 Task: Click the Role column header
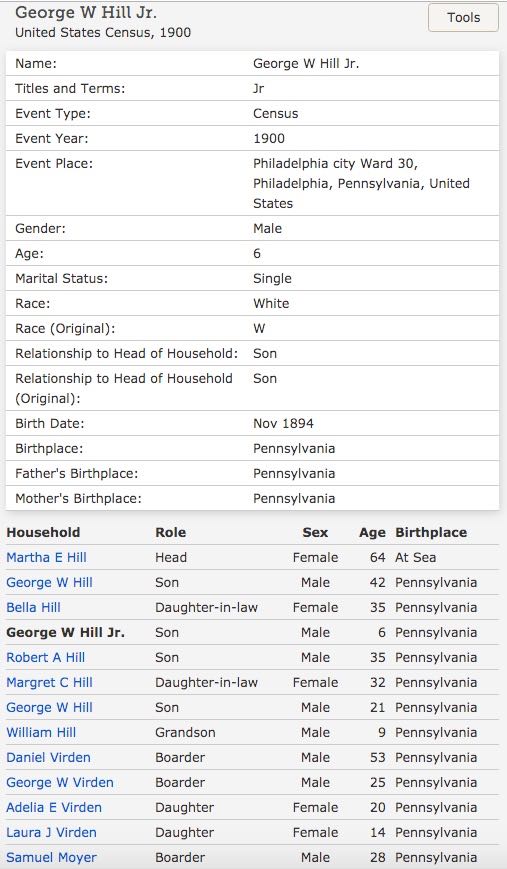click(170, 533)
